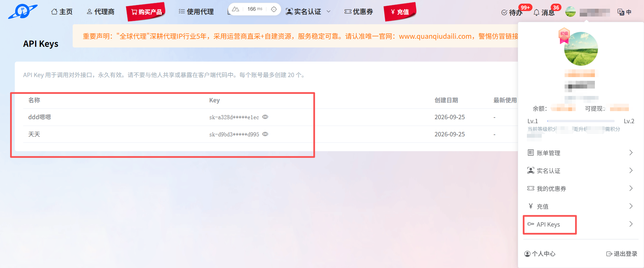Click the masked key sk-d9bd3*****d995
Image resolution: width=644 pixels, height=268 pixels.
coord(234,134)
